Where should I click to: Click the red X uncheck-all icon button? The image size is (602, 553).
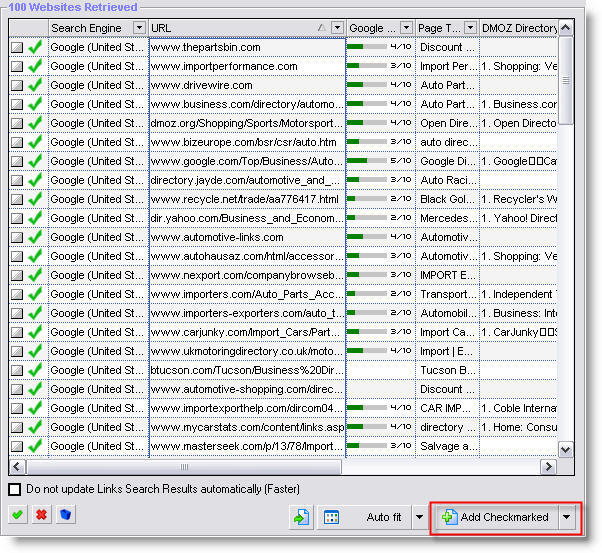[41, 515]
